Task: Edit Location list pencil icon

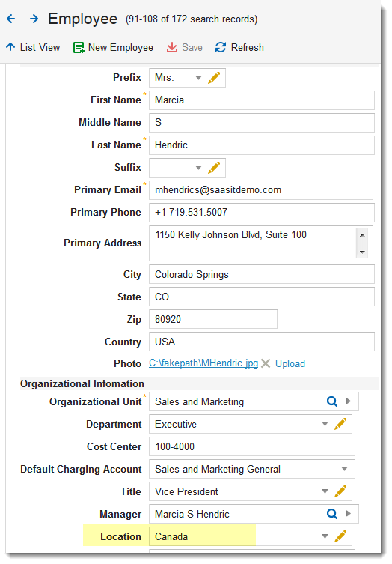Action: 340,536
